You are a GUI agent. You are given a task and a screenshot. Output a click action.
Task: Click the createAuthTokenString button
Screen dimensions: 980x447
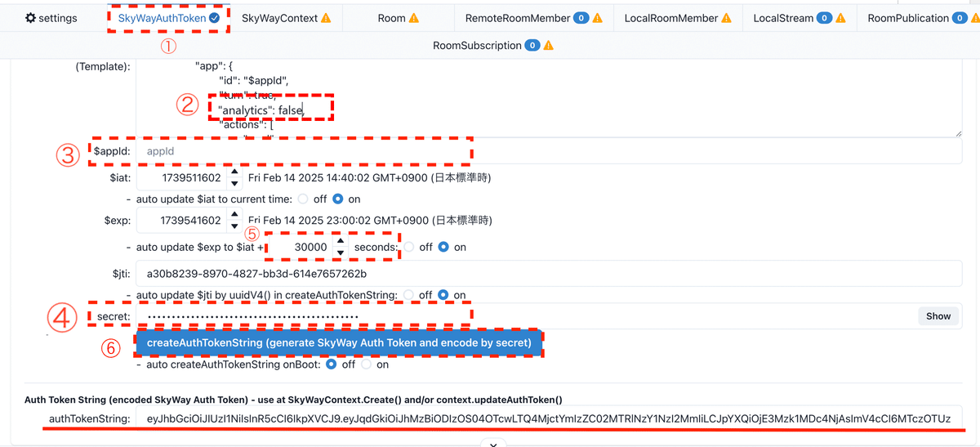[x=339, y=343]
